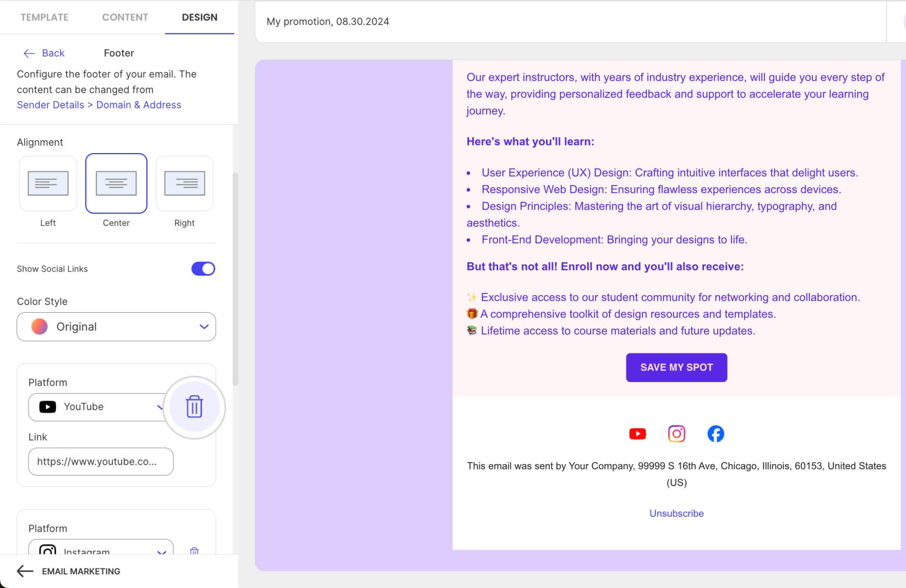Click the Instagram icon in email footer

coord(676,434)
